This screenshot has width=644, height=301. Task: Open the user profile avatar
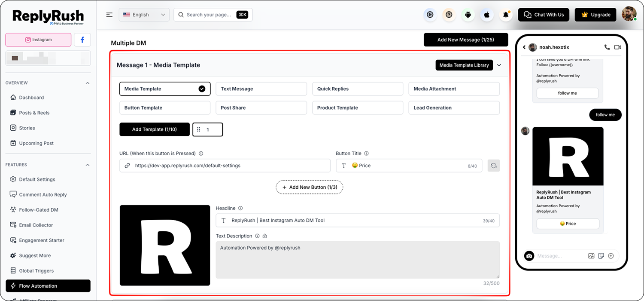click(x=629, y=14)
